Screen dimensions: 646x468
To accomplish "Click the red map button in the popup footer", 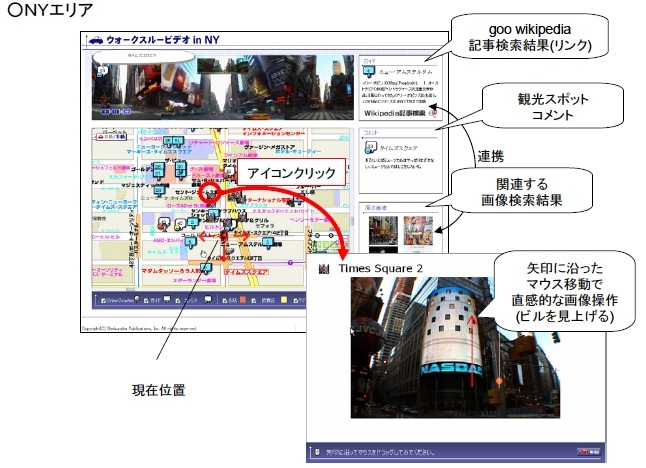I will click(x=588, y=452).
